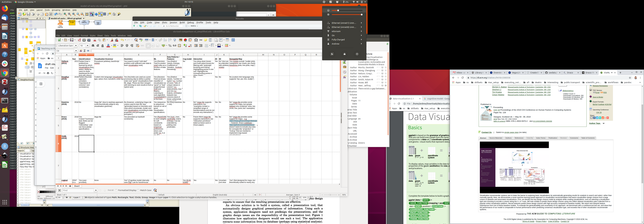Open the font size dropdown in Calc

coord(88,46)
